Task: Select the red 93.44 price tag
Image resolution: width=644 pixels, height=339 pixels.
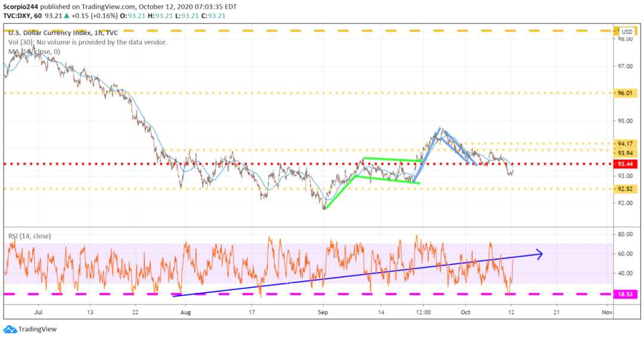Action: (x=626, y=164)
